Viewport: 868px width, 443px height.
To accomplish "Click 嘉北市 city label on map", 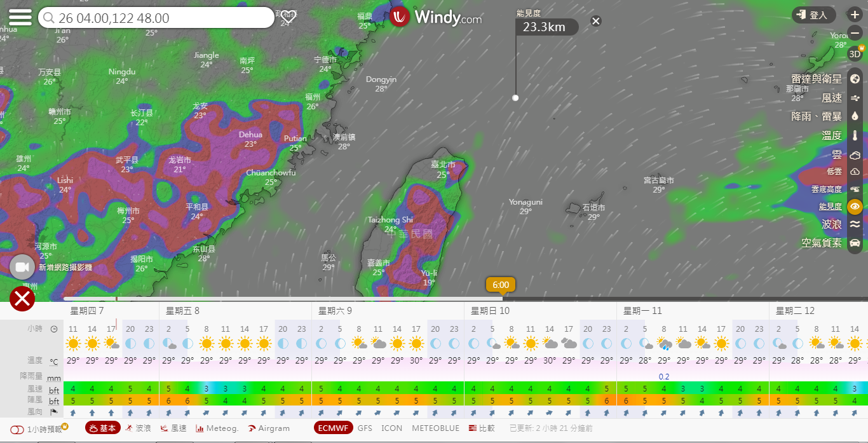I will coord(443,165).
